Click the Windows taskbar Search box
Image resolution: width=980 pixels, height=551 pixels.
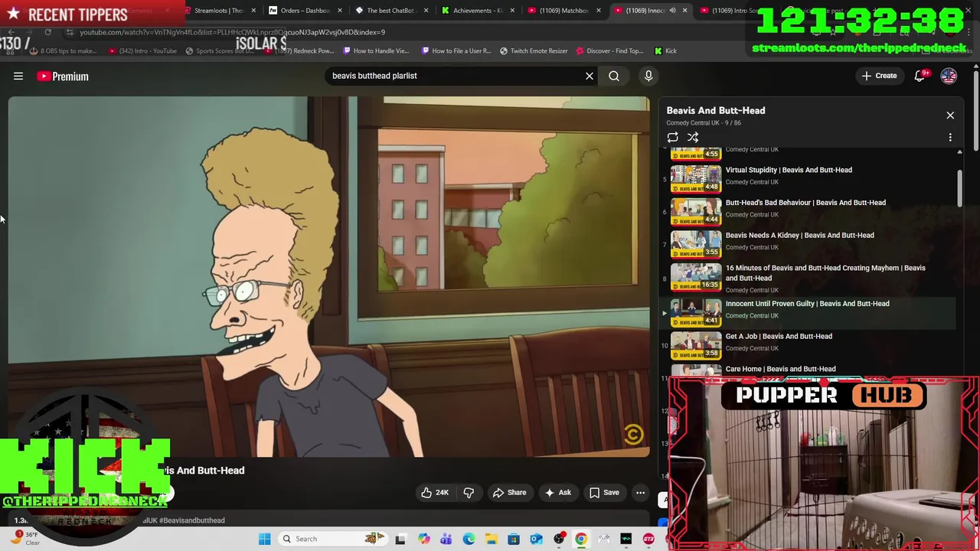(334, 539)
